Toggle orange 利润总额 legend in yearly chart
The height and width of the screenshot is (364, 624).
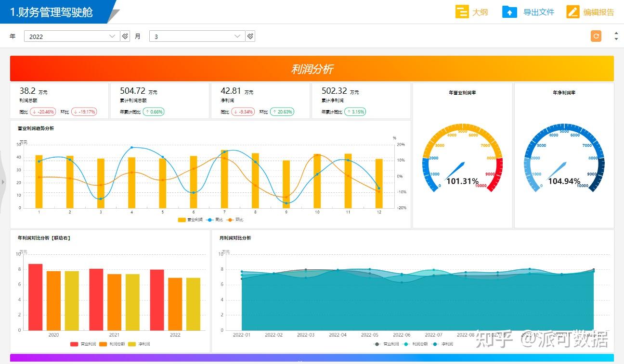tap(112, 344)
